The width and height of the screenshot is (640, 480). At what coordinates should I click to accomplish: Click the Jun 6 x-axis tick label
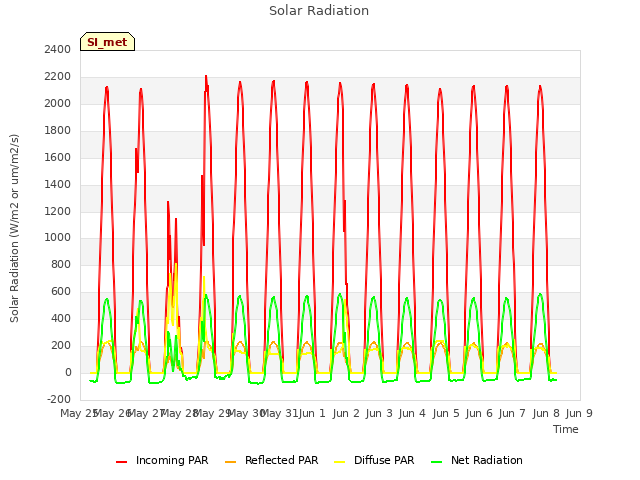[479, 413]
